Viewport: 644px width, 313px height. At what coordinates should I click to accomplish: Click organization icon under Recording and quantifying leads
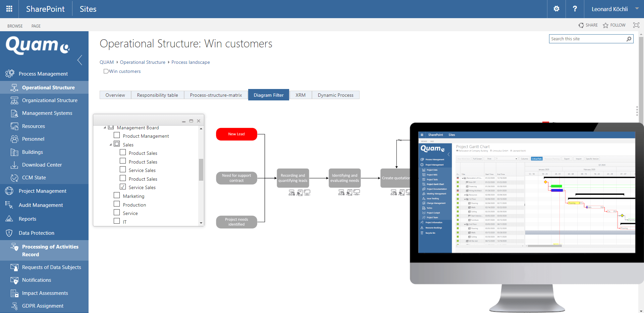click(x=292, y=192)
